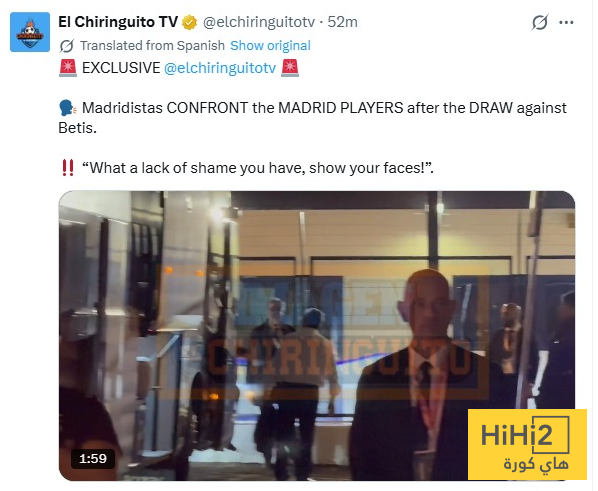This screenshot has width=598, height=491.
Task: Click the gold verified badge
Action: click(x=189, y=23)
